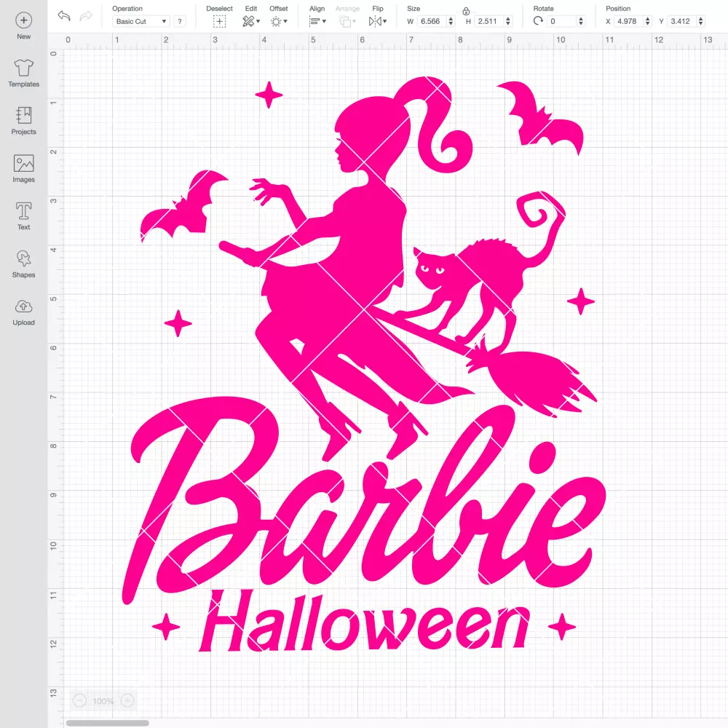Adjust the Y position stepper arrows
Image resolution: width=728 pixels, height=728 pixels.
[x=701, y=21]
